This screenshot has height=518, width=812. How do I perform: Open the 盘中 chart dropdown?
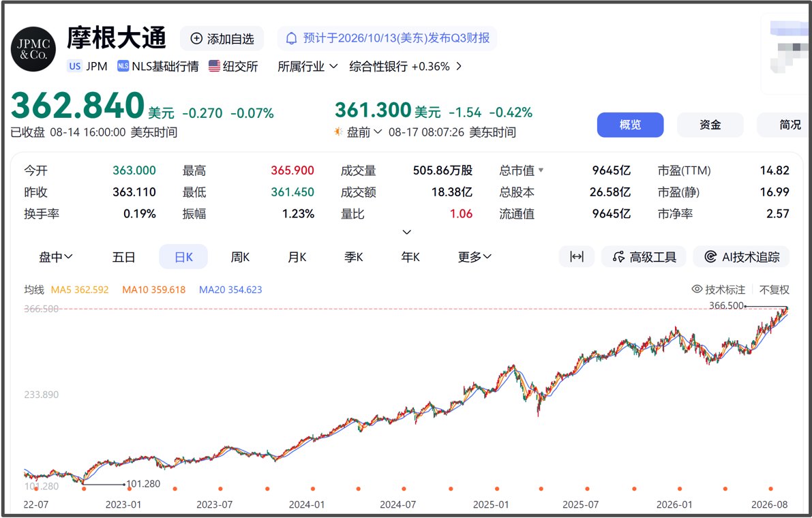tap(56, 257)
